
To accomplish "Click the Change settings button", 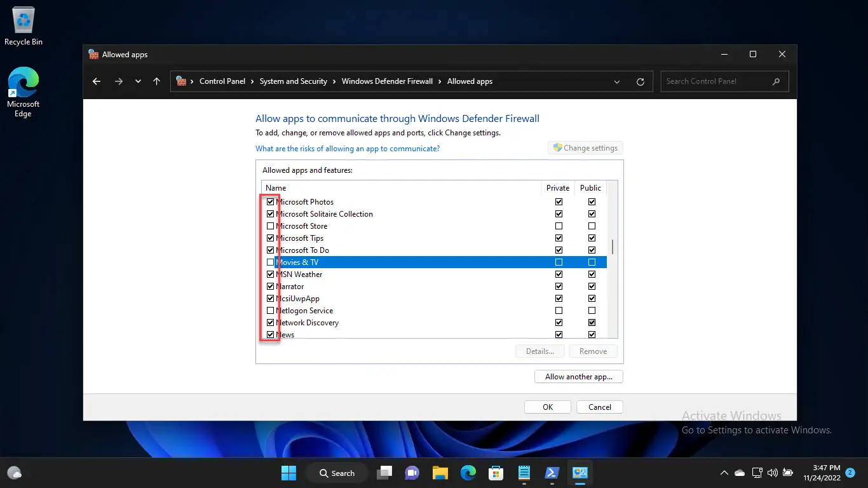I will [585, 148].
